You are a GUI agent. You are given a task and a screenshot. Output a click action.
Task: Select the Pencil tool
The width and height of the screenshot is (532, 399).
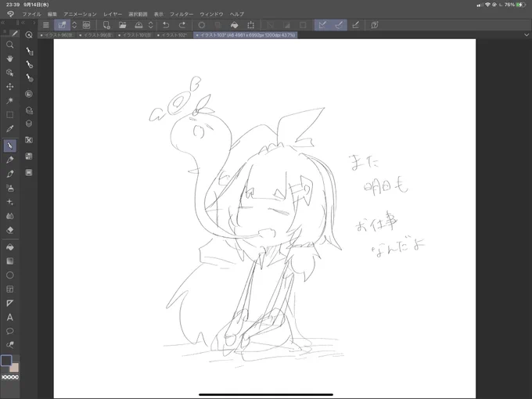[10, 160]
